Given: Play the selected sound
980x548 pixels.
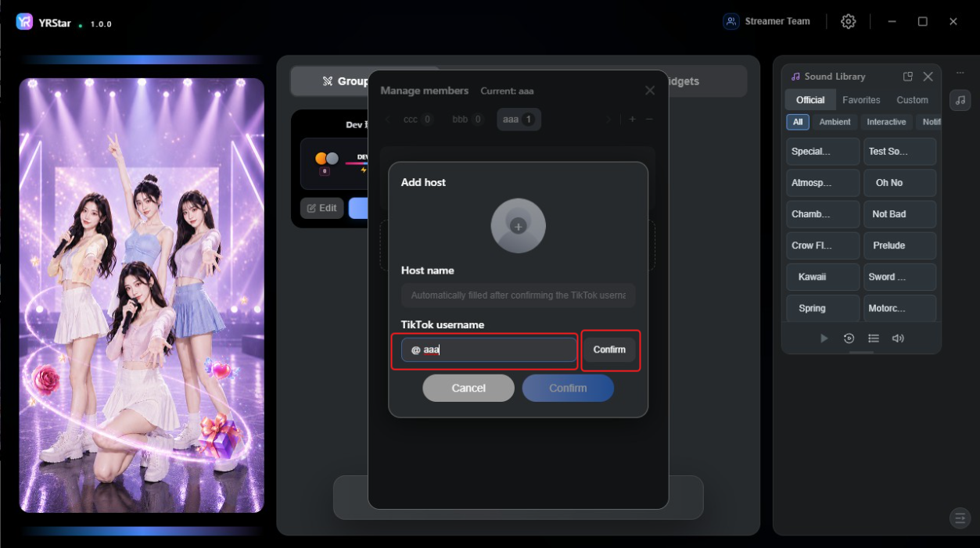Looking at the screenshot, I should click(x=824, y=338).
